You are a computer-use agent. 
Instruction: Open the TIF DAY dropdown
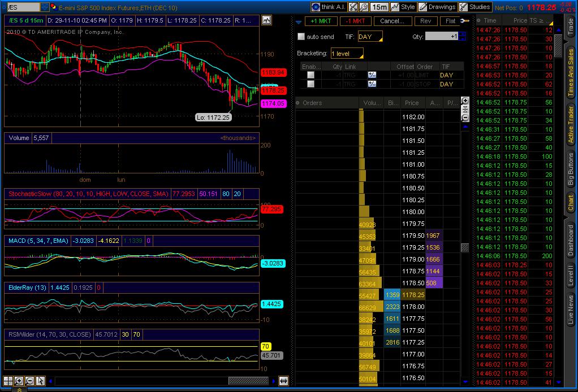[x=370, y=37]
